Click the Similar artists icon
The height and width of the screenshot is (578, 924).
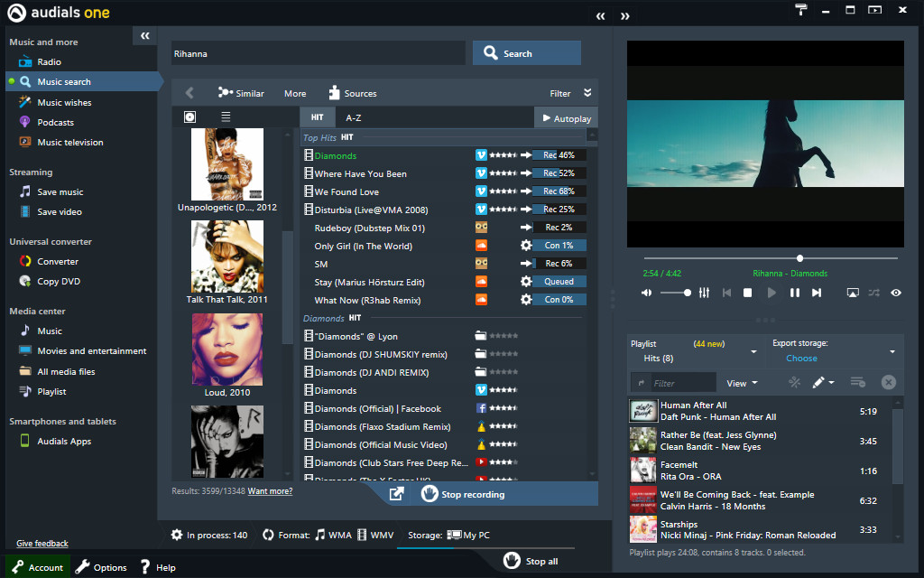pyautogui.click(x=225, y=93)
